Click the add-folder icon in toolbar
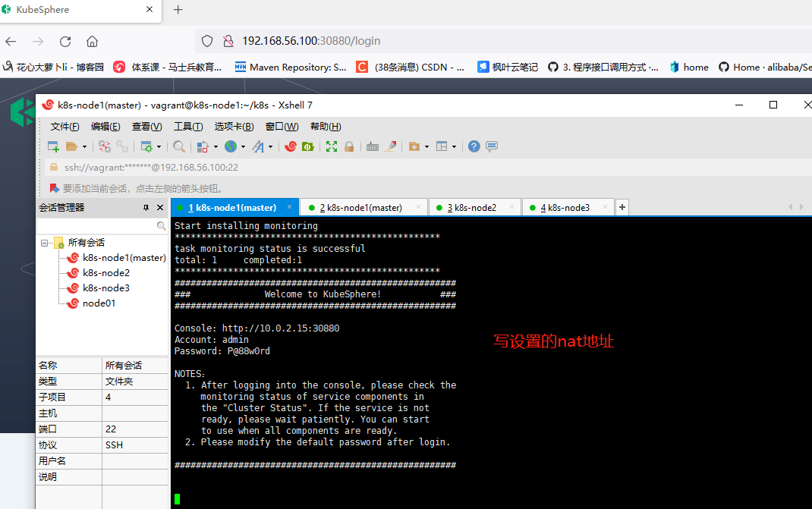Viewport: 812px width, 509px height. pos(414,146)
